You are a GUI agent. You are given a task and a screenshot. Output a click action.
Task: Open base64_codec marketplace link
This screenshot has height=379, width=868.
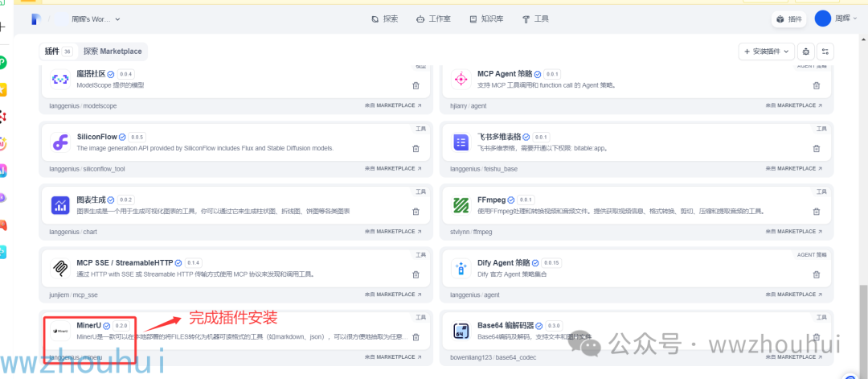coord(793,357)
